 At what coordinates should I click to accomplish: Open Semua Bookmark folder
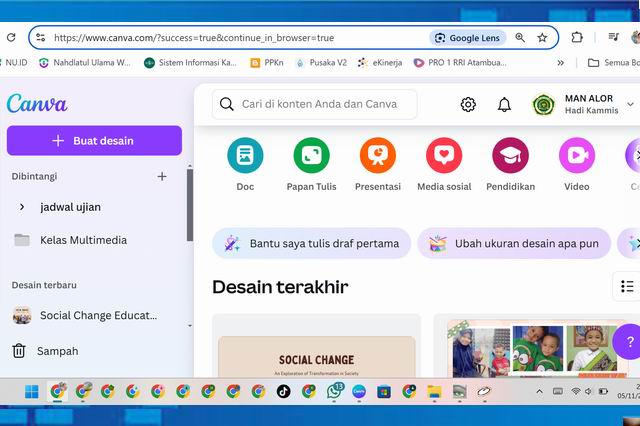pos(613,63)
